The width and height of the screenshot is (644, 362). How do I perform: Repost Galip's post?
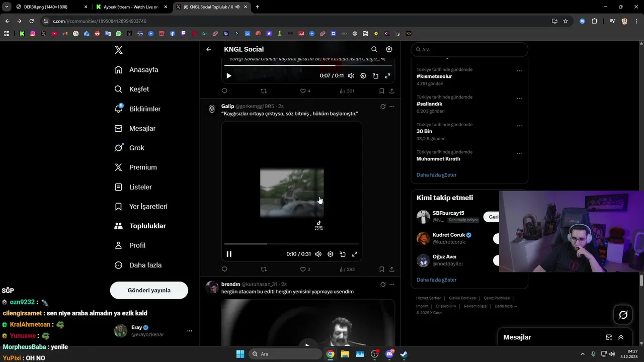(264, 269)
